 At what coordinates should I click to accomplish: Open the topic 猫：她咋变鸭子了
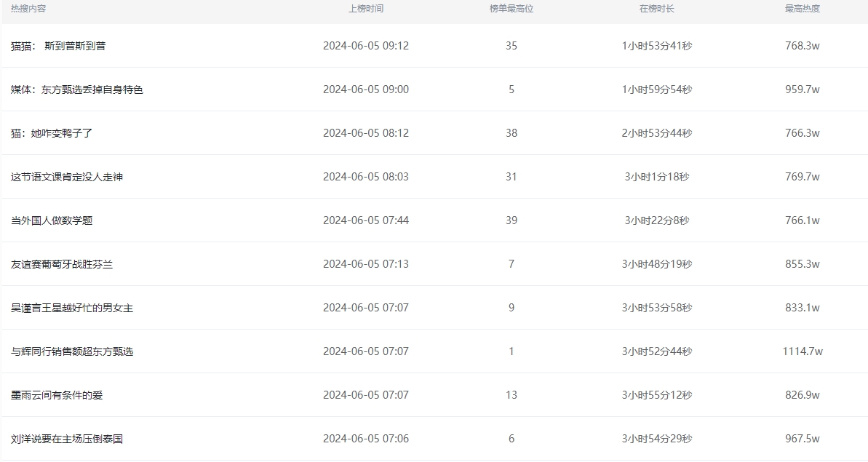[52, 133]
